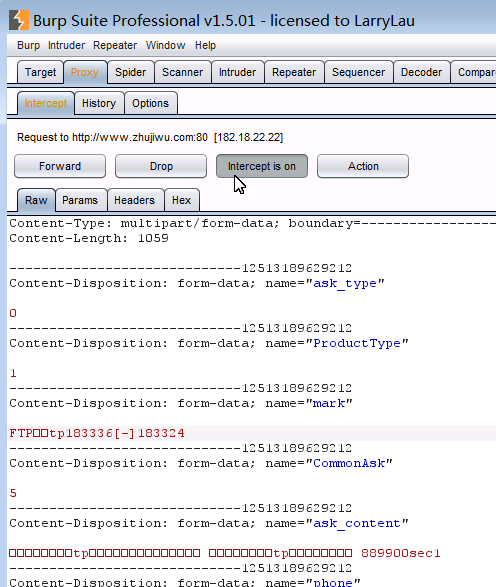The height and width of the screenshot is (587, 496).
Task: Click the CommonAsk value 5
Action: click(13, 493)
